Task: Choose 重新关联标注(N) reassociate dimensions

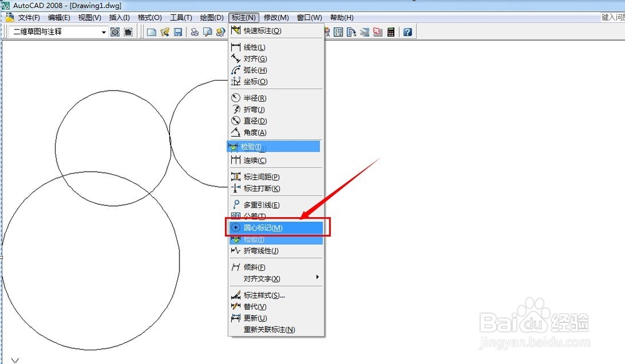Action: point(276,330)
